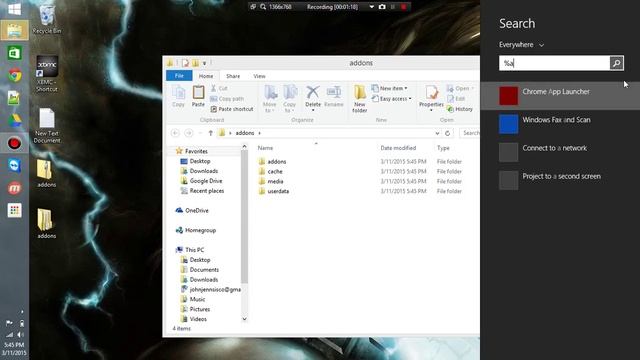The width and height of the screenshot is (640, 360).
Task: Click the search magnifier button in Search pane
Action: (616, 63)
